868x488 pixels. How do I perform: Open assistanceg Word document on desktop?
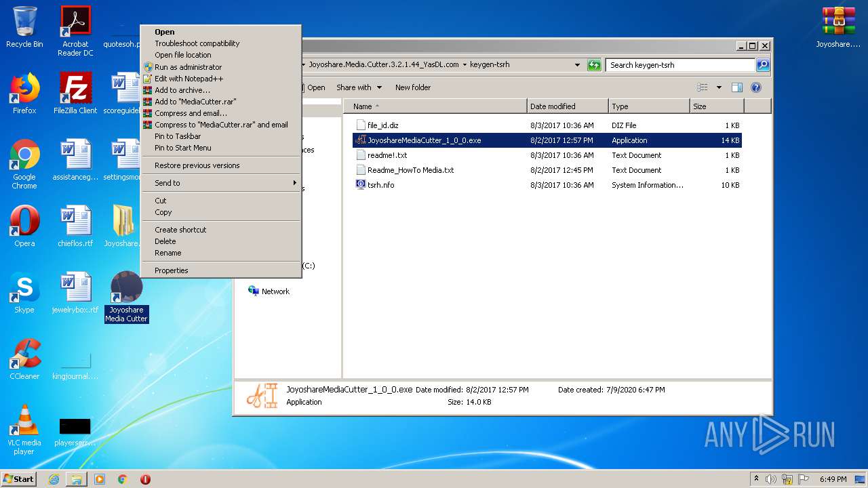[75, 160]
